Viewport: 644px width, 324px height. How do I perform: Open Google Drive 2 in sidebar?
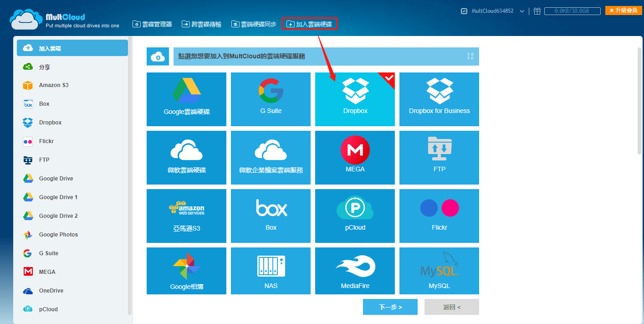pyautogui.click(x=72, y=216)
